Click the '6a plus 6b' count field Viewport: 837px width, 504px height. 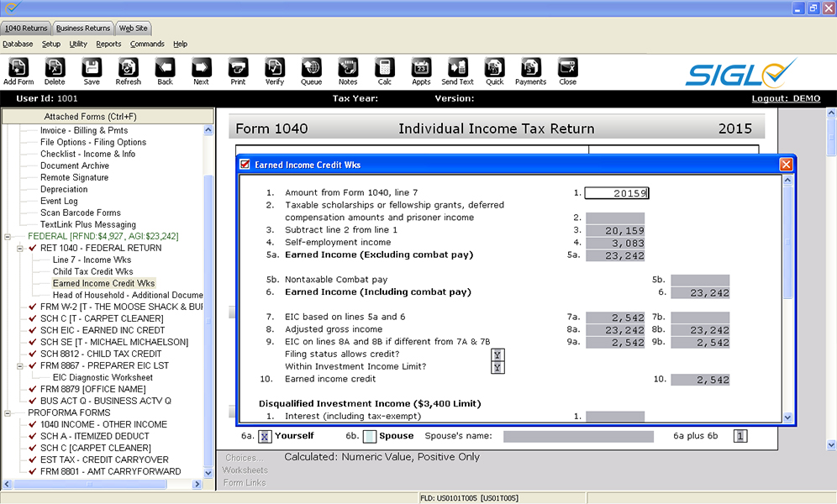[740, 436]
